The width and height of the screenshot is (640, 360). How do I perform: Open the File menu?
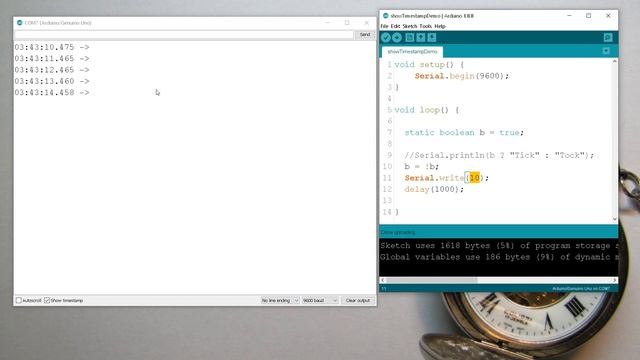point(384,26)
